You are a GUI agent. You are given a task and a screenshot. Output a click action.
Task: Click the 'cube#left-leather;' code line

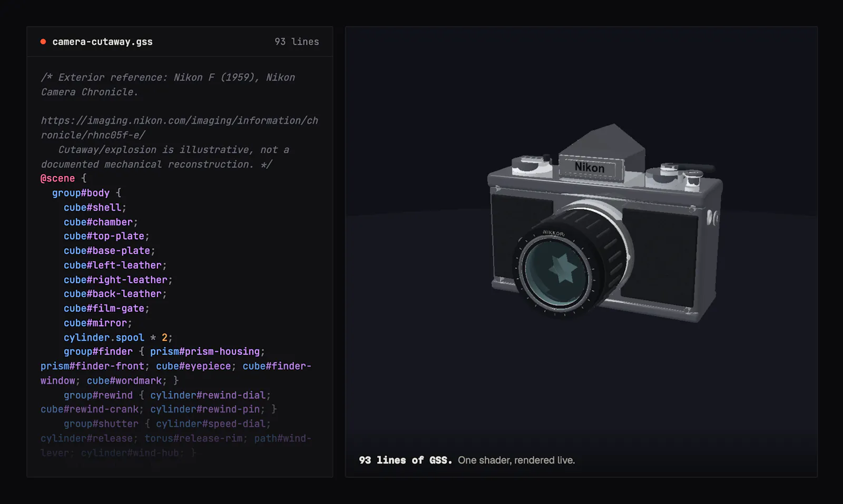(x=115, y=265)
